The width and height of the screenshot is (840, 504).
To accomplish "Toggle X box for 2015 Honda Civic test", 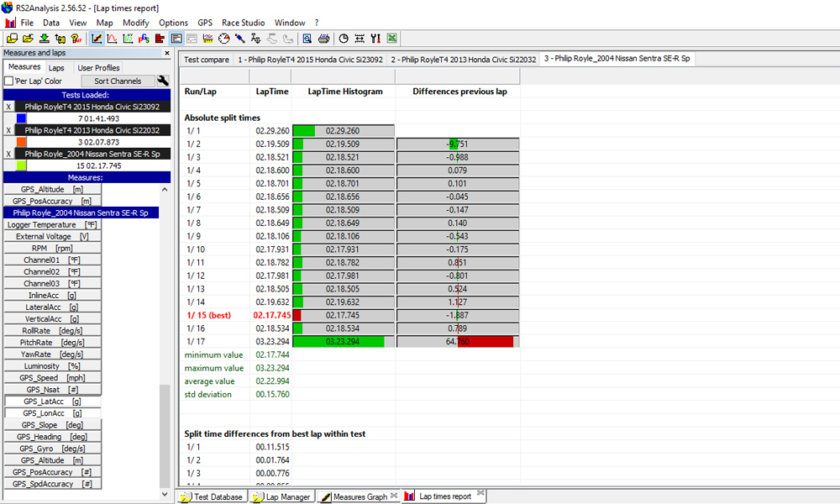I will (8, 107).
